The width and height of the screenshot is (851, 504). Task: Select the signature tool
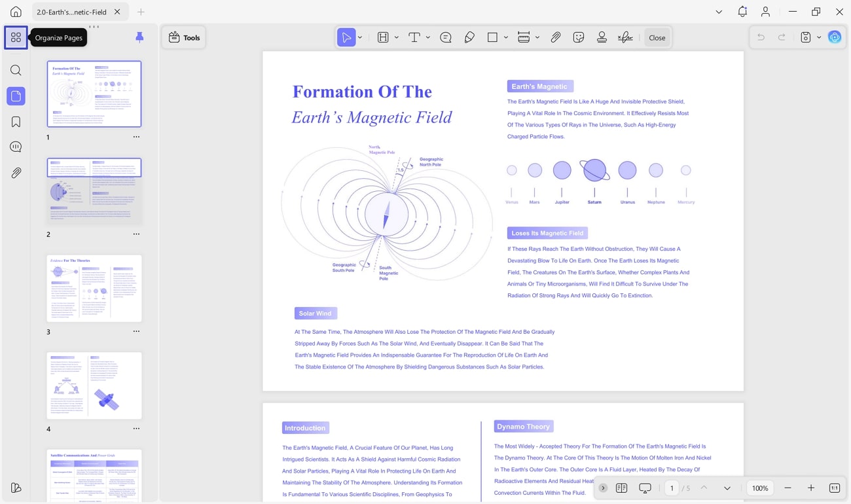point(625,38)
